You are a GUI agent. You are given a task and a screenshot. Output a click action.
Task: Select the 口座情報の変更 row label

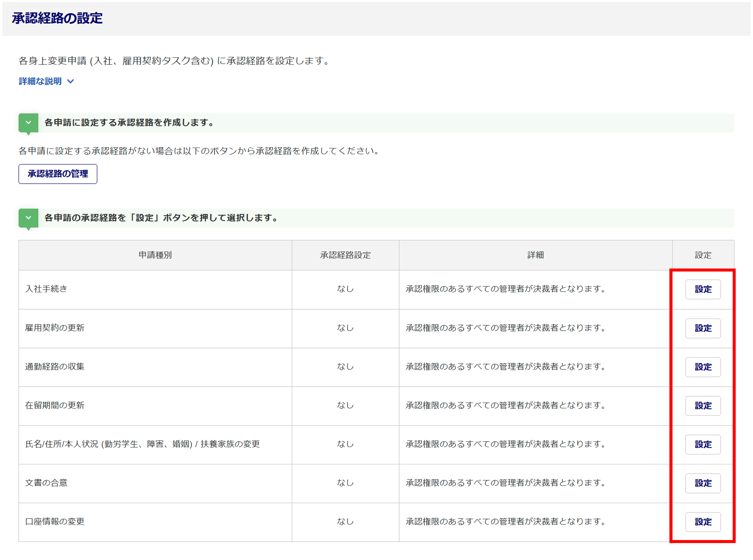point(55,522)
